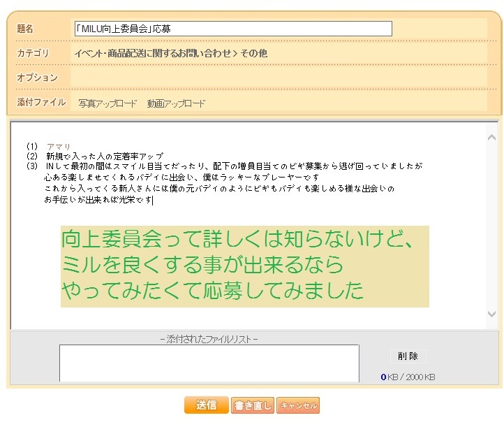This screenshot has height=427, width=504.
Task: Click the 題名 subject input field
Action: (x=233, y=29)
